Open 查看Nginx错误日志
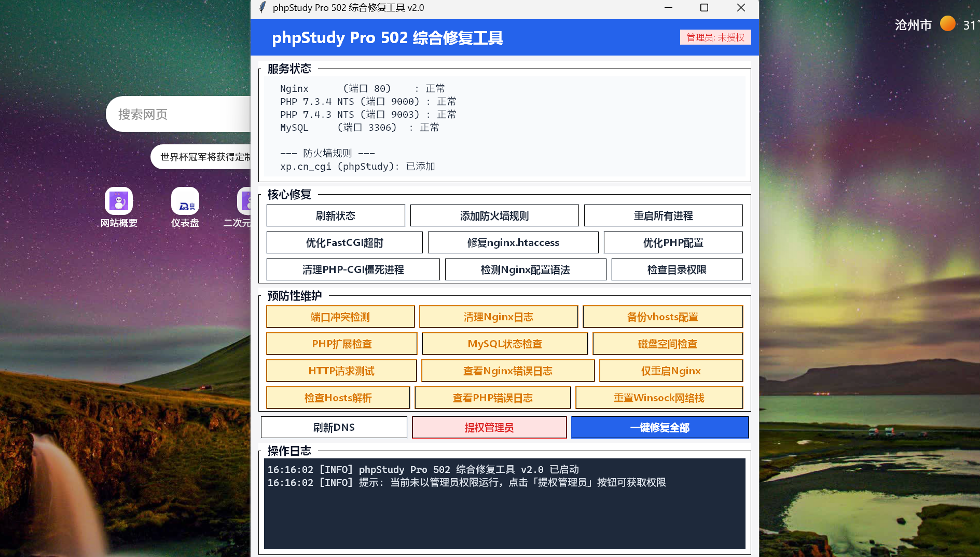The height and width of the screenshot is (557, 980). [x=508, y=371]
